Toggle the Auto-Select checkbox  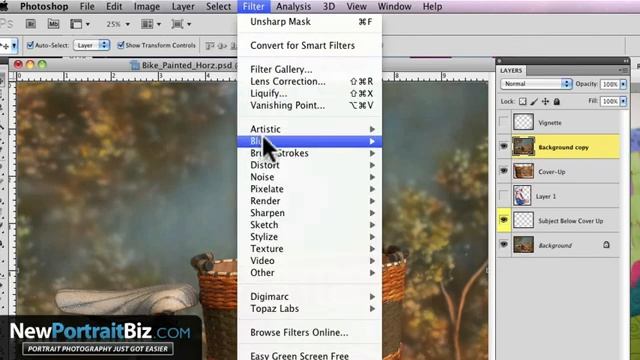click(30, 45)
